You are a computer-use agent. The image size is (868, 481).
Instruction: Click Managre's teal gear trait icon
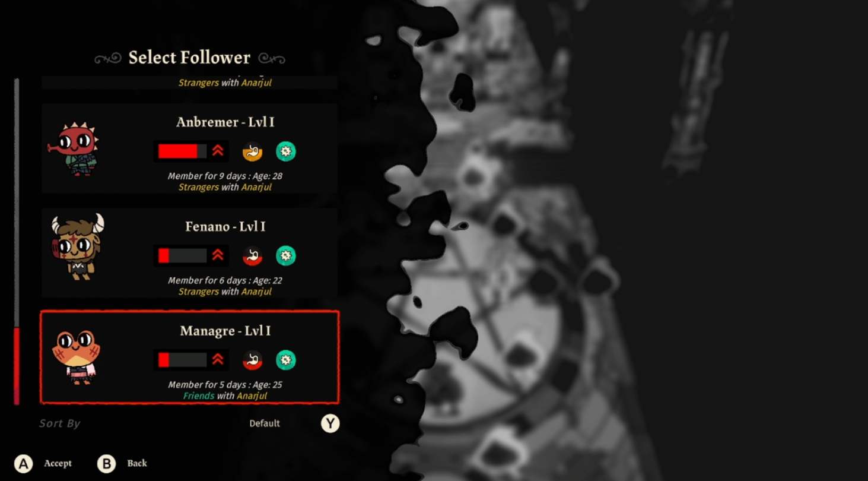point(286,360)
